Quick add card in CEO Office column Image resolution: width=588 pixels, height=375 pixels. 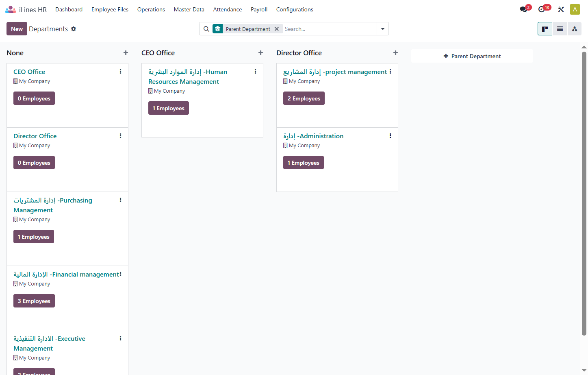point(260,53)
